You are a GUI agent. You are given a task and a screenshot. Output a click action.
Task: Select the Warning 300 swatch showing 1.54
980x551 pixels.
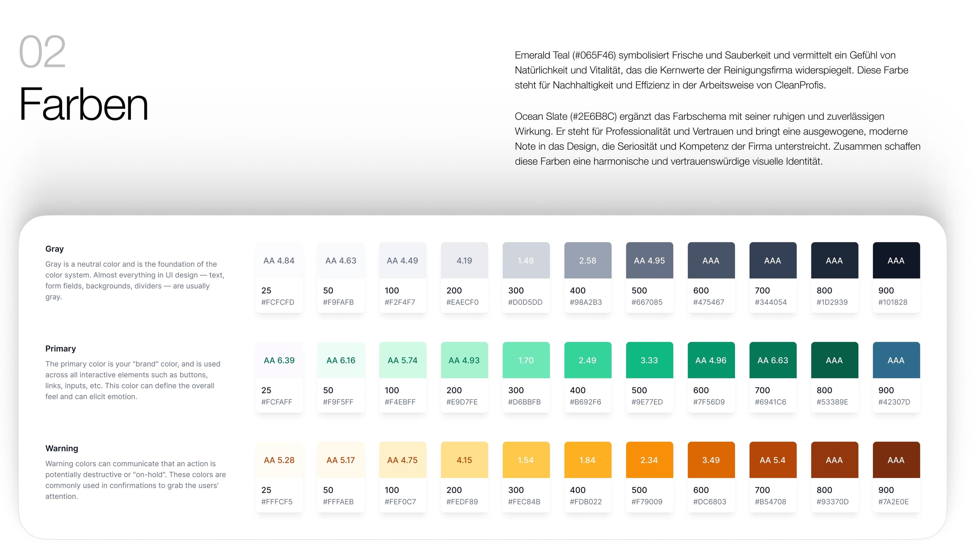click(x=526, y=460)
